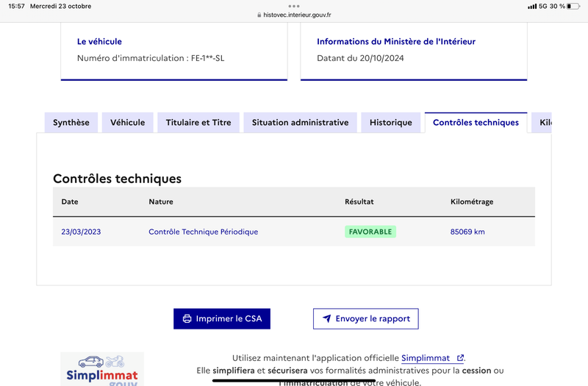Click the FAVORABLE result badge

[370, 232]
